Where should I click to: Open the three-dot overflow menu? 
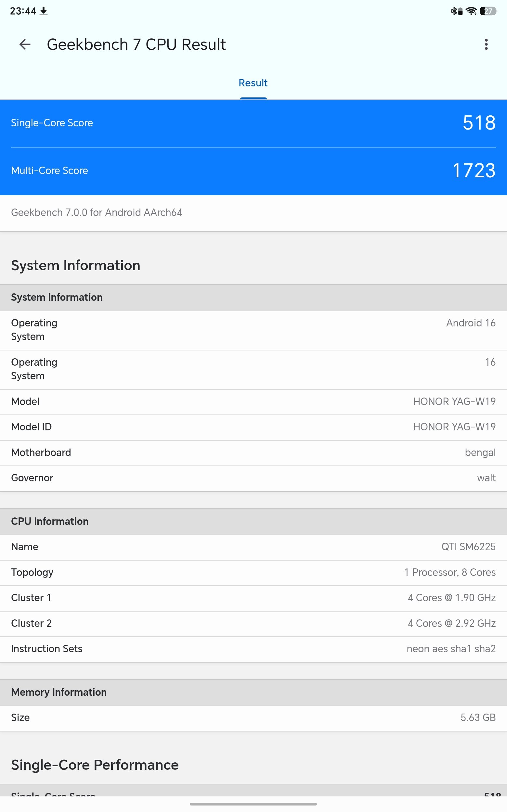[x=486, y=44]
